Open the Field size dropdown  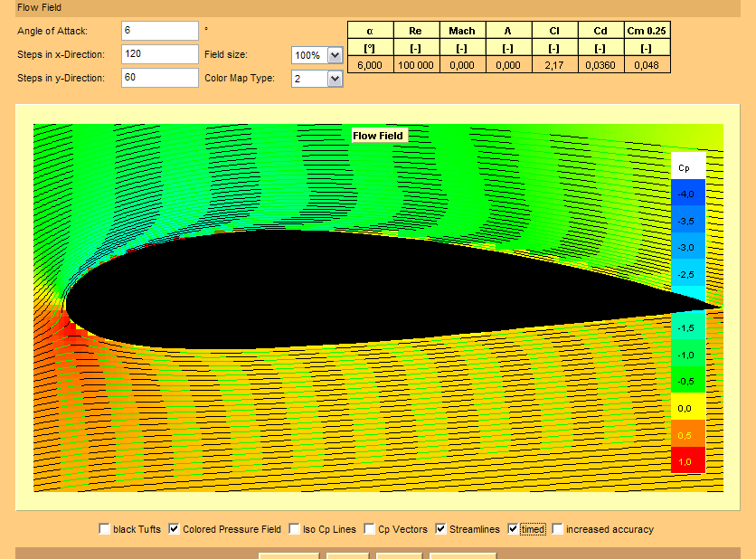pyautogui.click(x=335, y=55)
